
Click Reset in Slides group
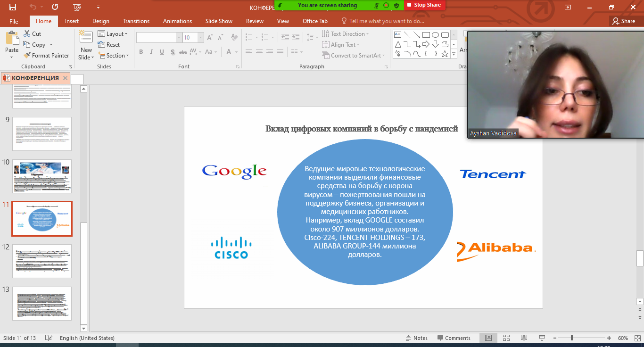(x=109, y=45)
